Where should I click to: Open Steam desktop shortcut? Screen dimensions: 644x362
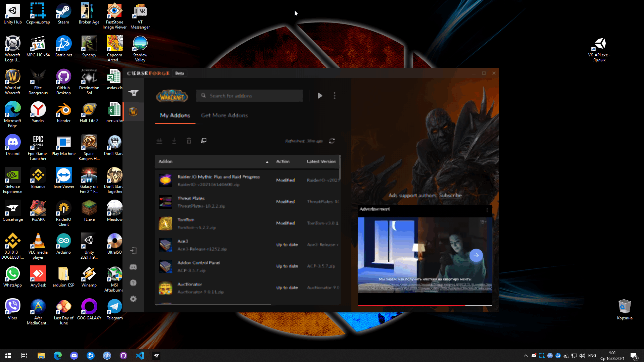63,14
